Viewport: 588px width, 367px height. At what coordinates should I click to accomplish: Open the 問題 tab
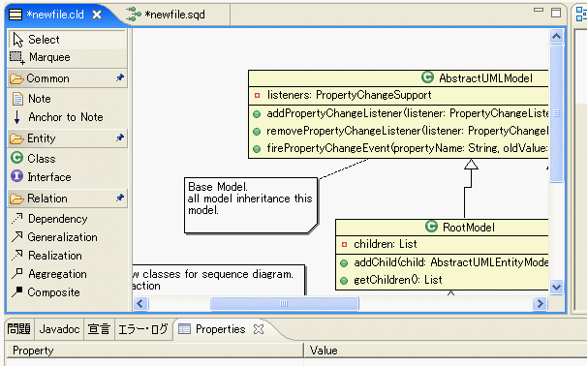[19, 329]
